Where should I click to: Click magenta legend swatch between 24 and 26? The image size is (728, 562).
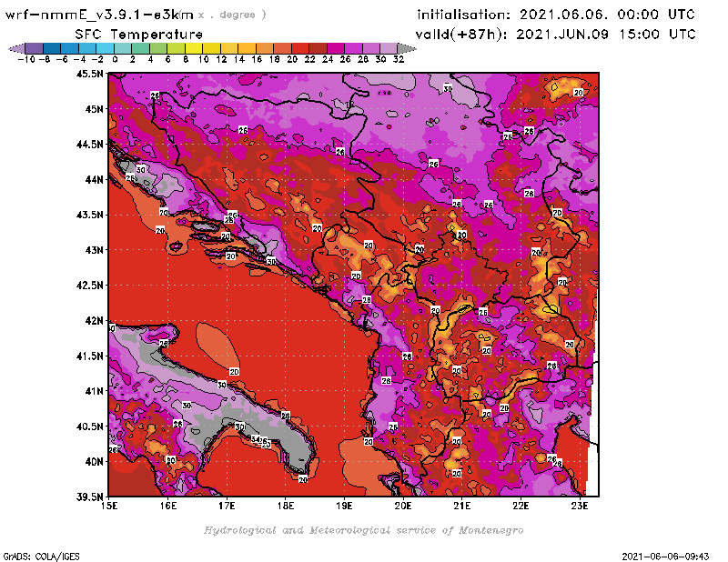[335, 48]
